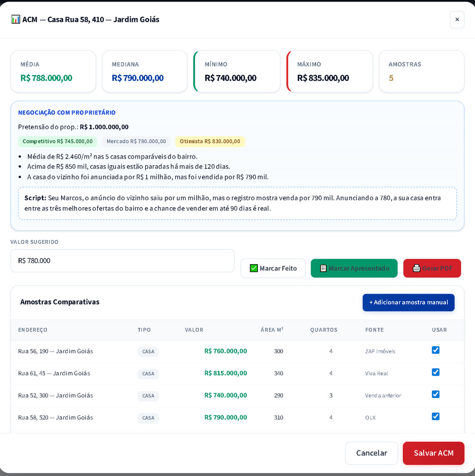475x476 pixels.
Task: Click the bullet about R$ 2.460/m² average
Action: pyautogui.click(x=112, y=157)
